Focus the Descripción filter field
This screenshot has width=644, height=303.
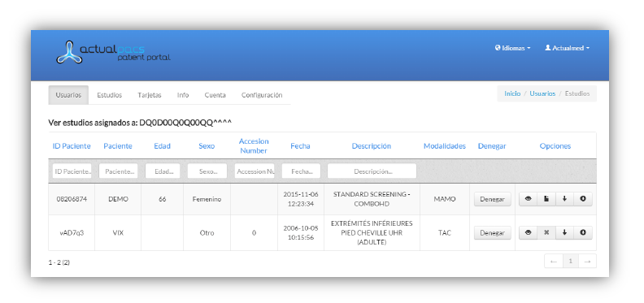[372, 171]
